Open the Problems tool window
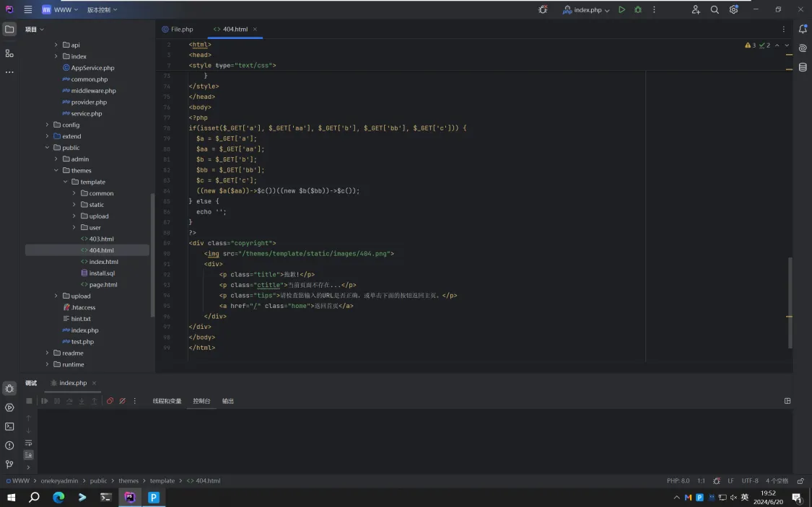 tap(9, 446)
